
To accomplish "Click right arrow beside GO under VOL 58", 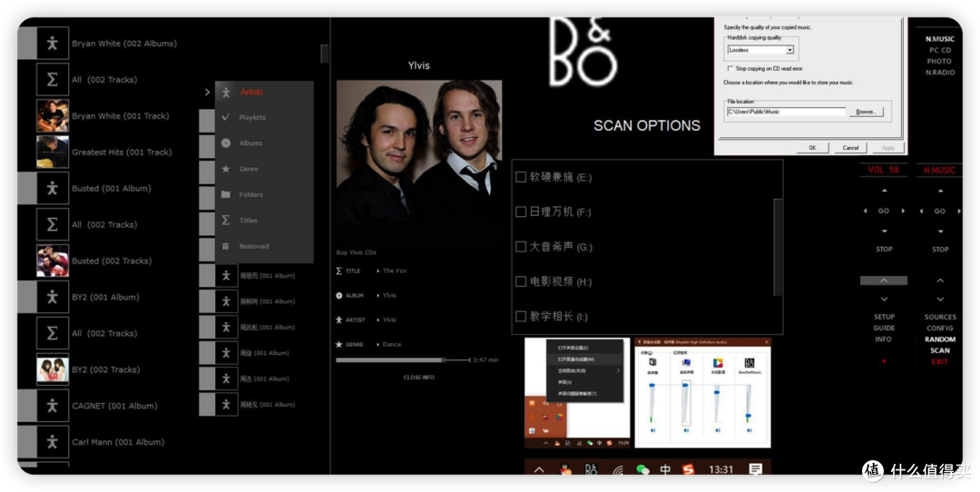I will coord(903,211).
